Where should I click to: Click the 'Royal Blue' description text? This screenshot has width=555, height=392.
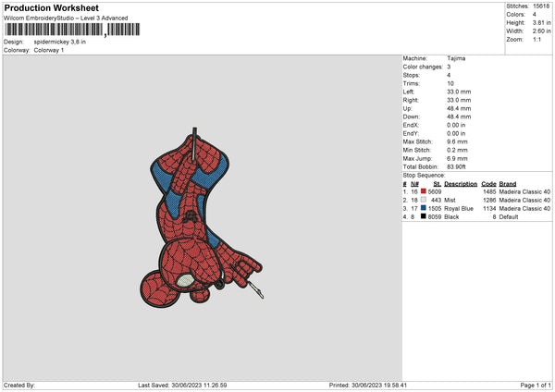tap(459, 208)
